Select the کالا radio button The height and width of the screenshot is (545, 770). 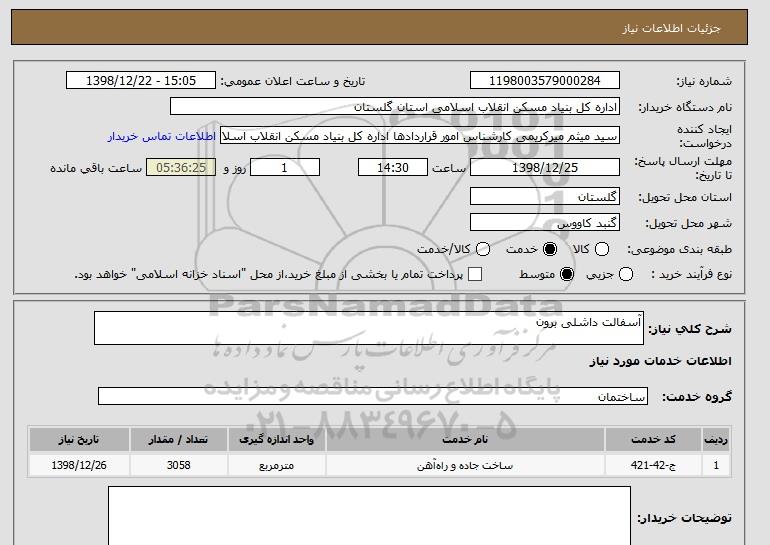602,249
